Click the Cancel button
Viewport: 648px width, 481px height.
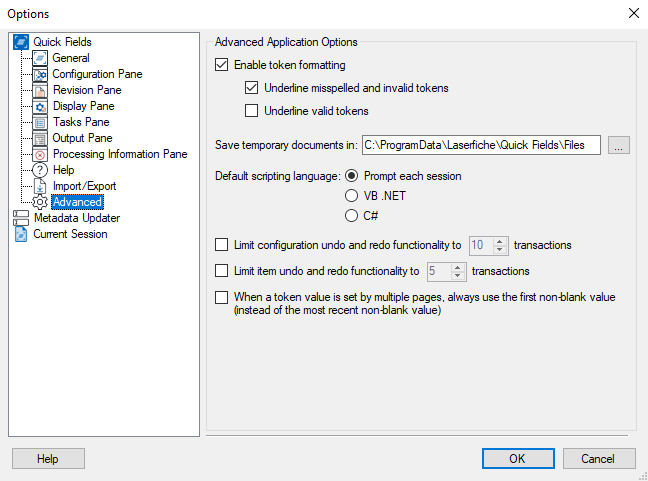pyautogui.click(x=599, y=459)
